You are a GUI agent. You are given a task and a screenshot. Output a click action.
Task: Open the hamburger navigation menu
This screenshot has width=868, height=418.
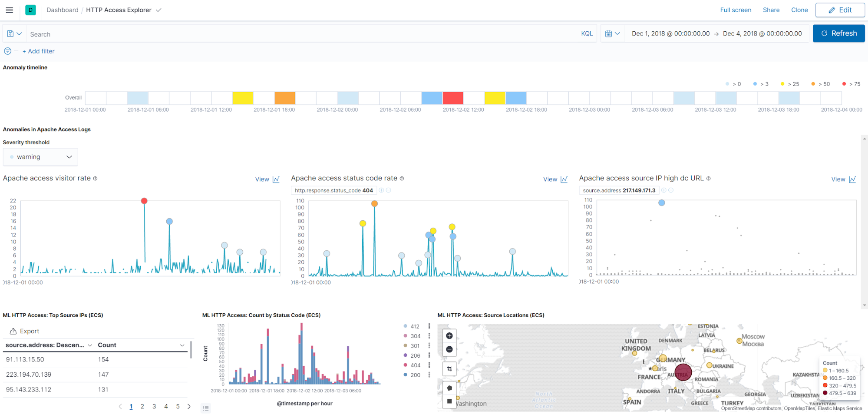point(9,10)
